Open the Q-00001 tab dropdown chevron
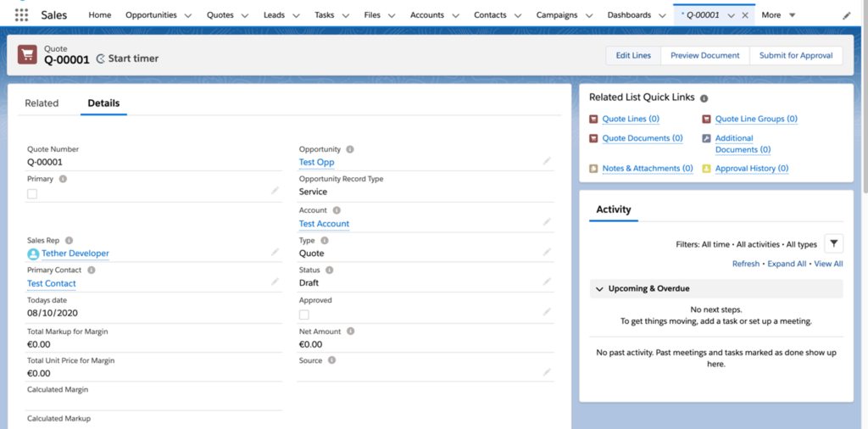Image resolution: width=868 pixels, height=429 pixels. 732,15
